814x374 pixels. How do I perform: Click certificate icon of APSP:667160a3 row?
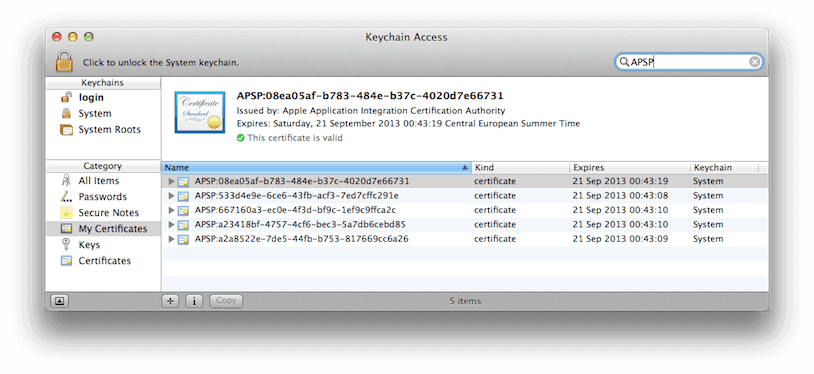coord(183,211)
